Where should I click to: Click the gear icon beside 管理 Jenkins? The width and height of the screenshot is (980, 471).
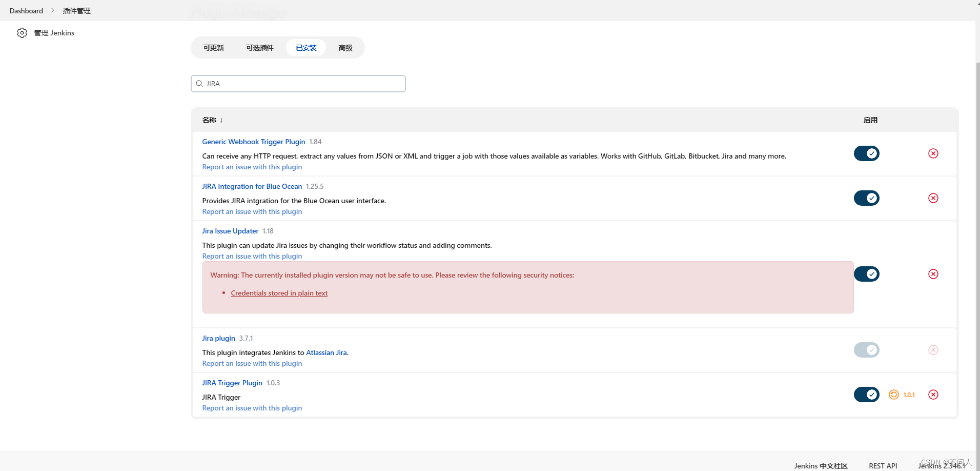[22, 33]
